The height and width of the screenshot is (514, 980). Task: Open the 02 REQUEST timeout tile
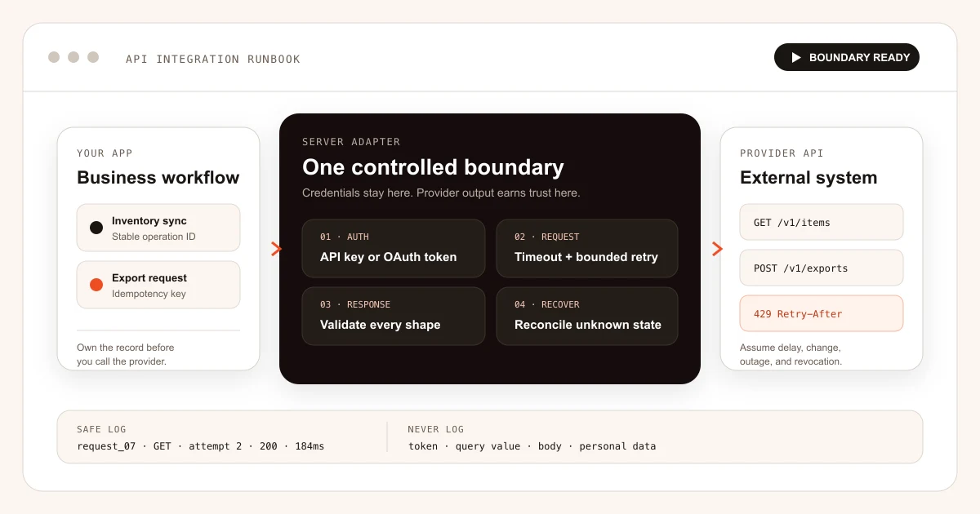(587, 248)
